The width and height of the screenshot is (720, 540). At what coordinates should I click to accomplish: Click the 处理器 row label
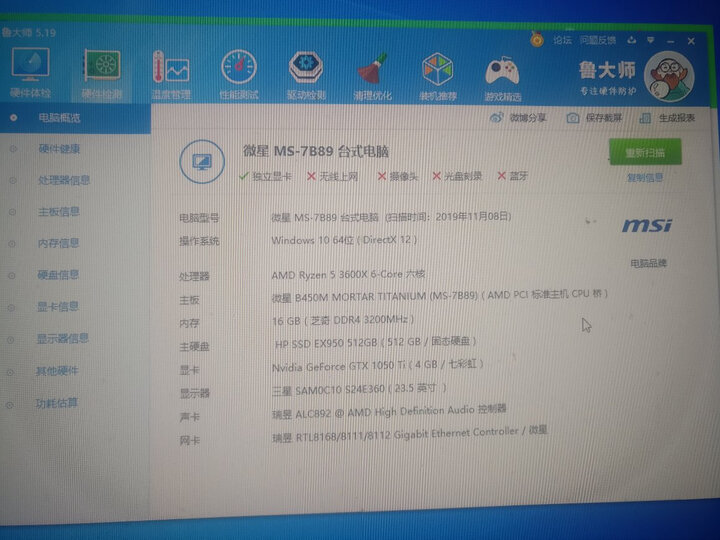(x=194, y=276)
